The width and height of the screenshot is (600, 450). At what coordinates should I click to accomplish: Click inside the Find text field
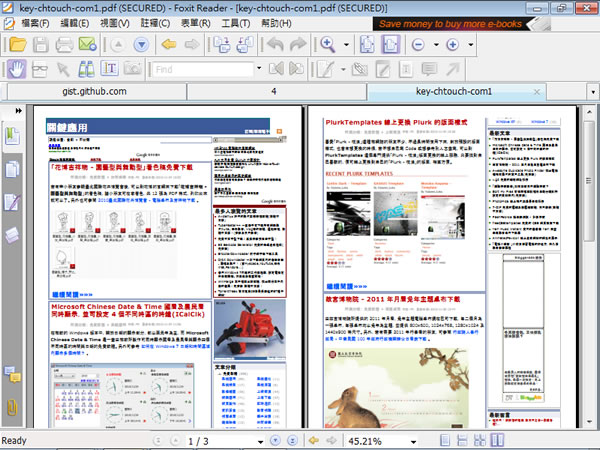(202, 69)
